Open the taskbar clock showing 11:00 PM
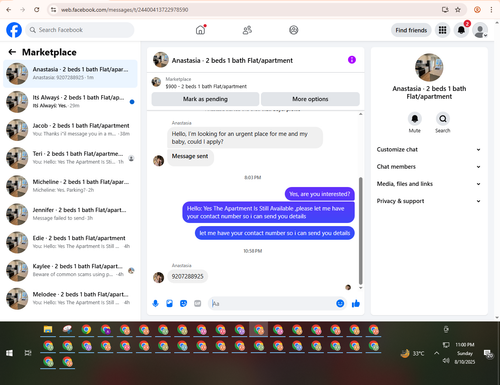 [465, 353]
